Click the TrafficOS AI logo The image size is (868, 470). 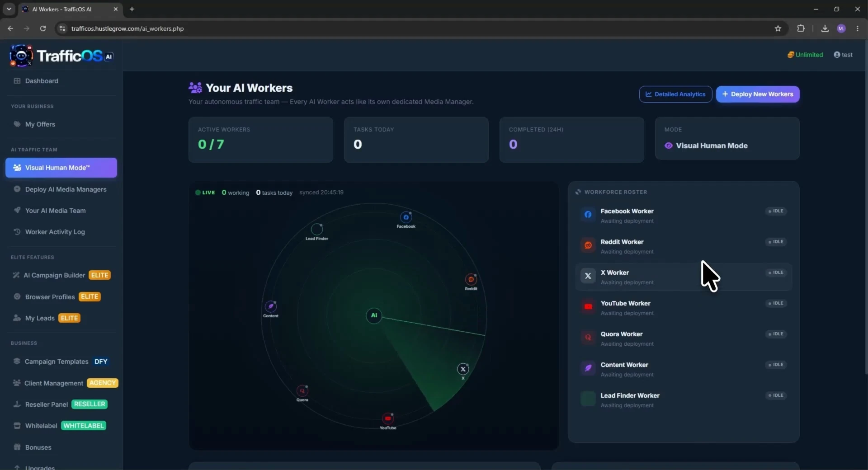pos(61,56)
